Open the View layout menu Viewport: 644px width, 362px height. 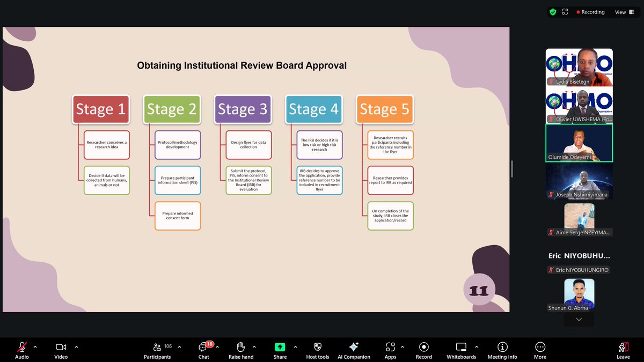point(624,12)
